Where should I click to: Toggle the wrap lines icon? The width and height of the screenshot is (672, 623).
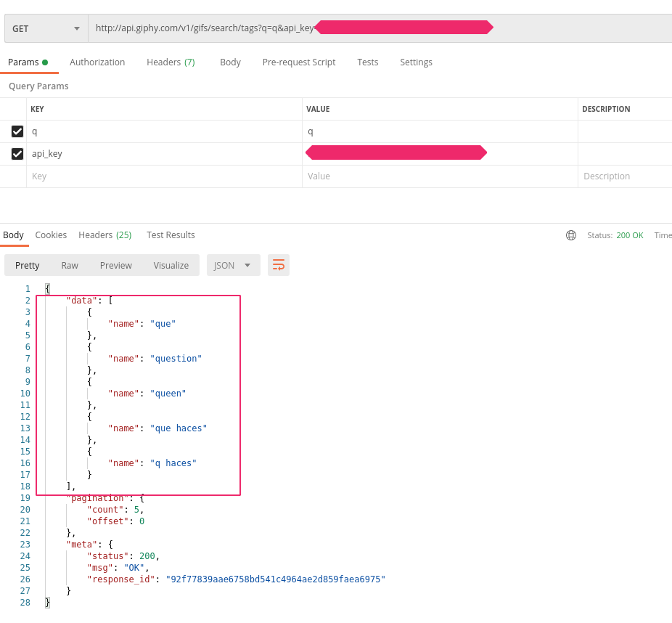(279, 265)
